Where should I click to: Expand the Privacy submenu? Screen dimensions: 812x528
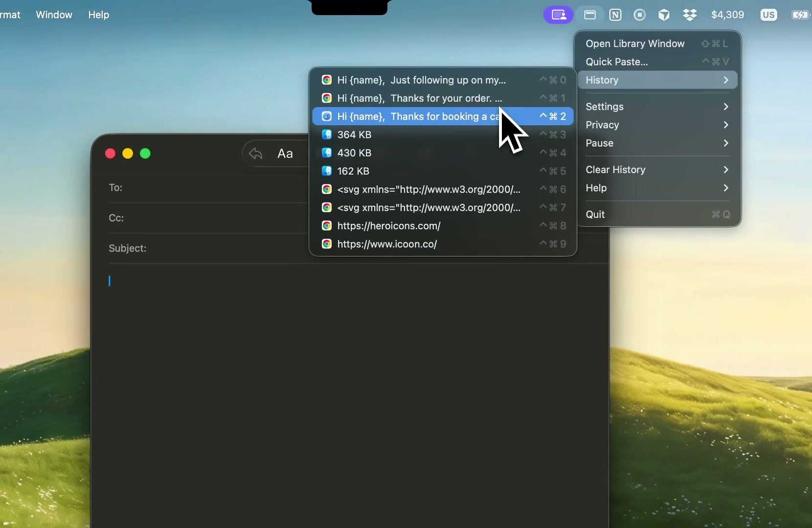point(657,125)
